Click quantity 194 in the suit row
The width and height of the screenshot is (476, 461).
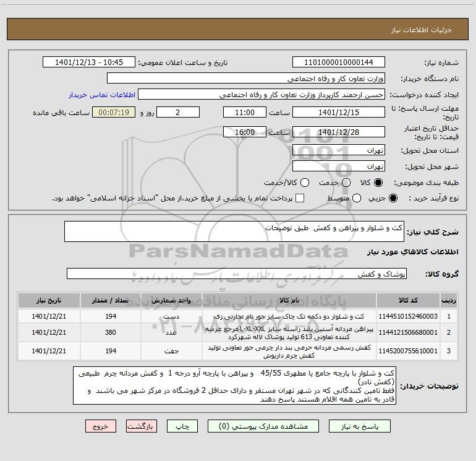pos(111,316)
